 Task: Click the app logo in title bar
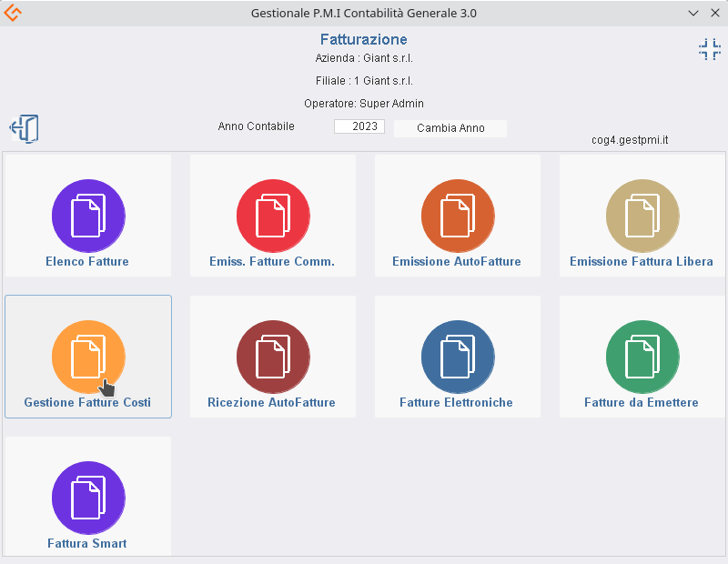tap(14, 13)
